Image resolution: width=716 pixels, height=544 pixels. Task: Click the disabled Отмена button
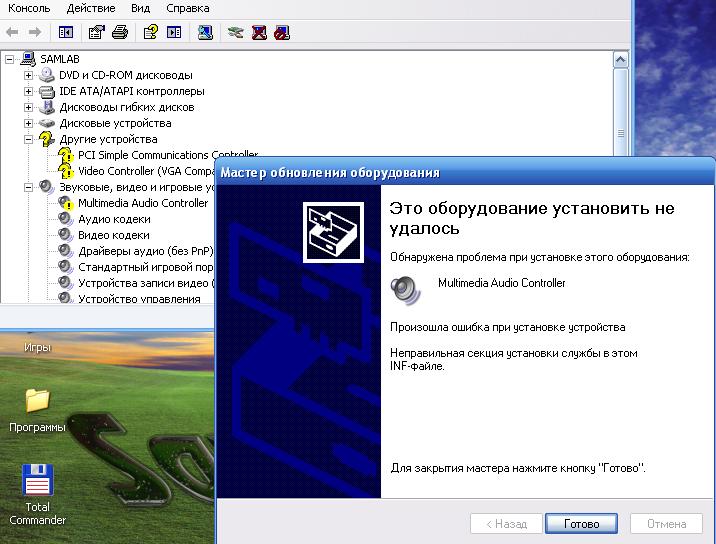click(x=666, y=523)
